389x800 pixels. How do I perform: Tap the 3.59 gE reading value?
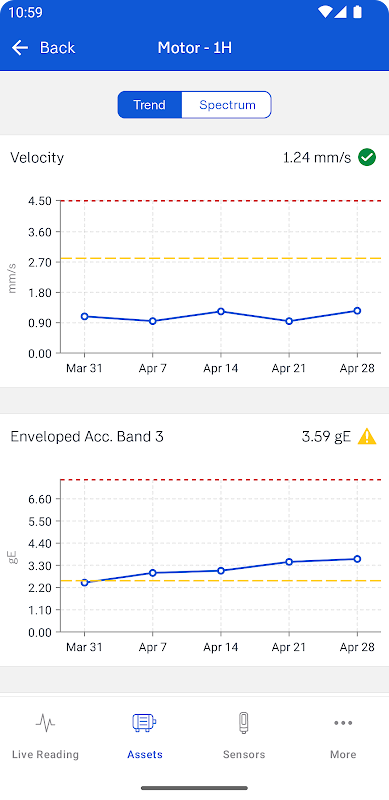(x=326, y=437)
